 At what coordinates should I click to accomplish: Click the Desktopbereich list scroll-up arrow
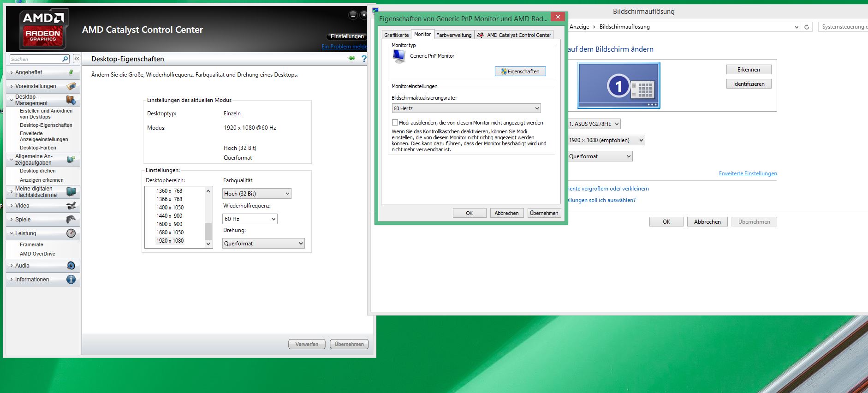point(208,191)
